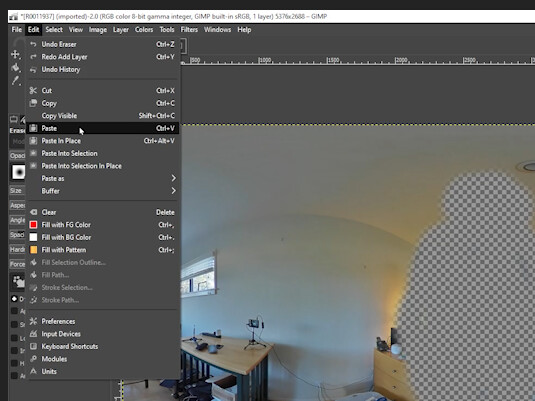Adjust the Hardness slider
The image size is (535, 401).
point(17,249)
